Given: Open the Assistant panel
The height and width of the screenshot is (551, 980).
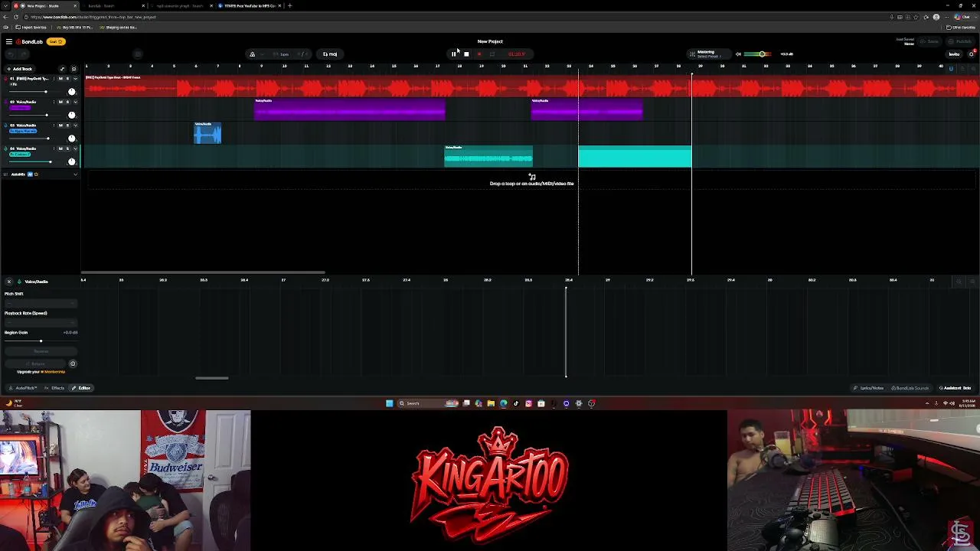Looking at the screenshot, I should [x=955, y=388].
